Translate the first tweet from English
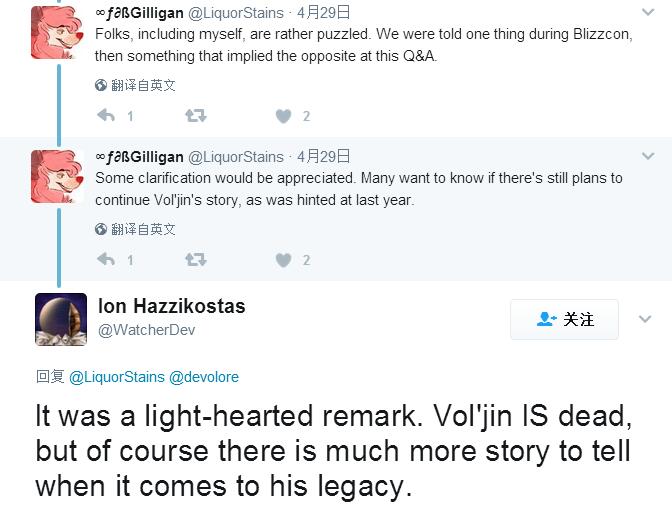Viewport: 672px width, 511px height. [143, 86]
